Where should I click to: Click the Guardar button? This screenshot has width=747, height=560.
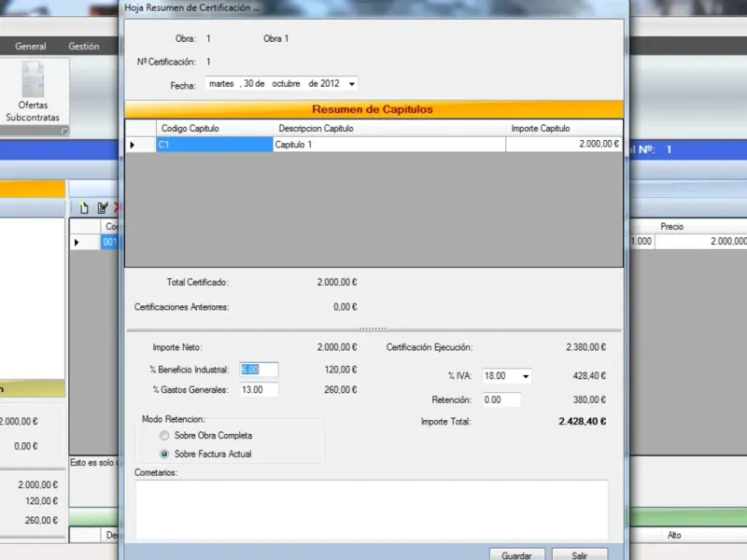pyautogui.click(x=517, y=555)
